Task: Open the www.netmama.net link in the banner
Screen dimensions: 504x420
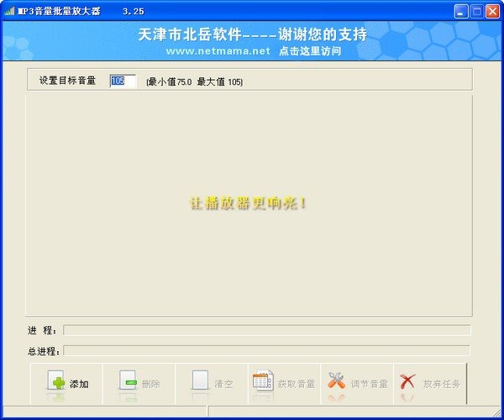Action: (218, 51)
